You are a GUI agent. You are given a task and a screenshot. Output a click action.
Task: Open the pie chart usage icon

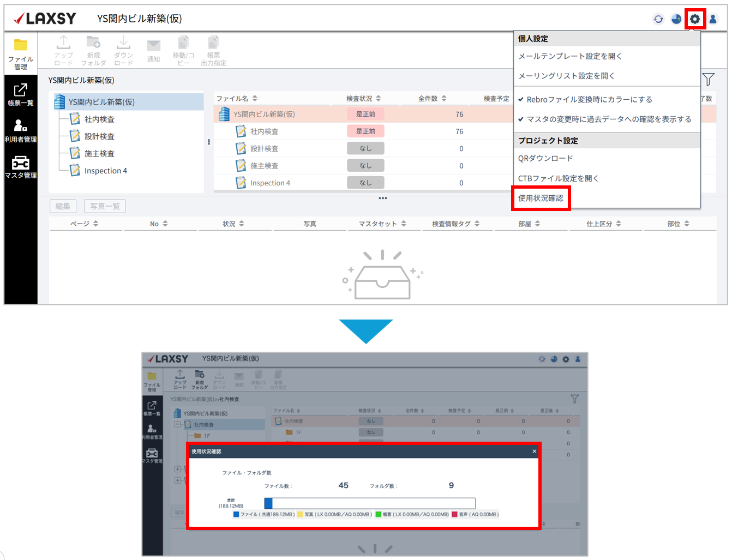[x=676, y=19]
